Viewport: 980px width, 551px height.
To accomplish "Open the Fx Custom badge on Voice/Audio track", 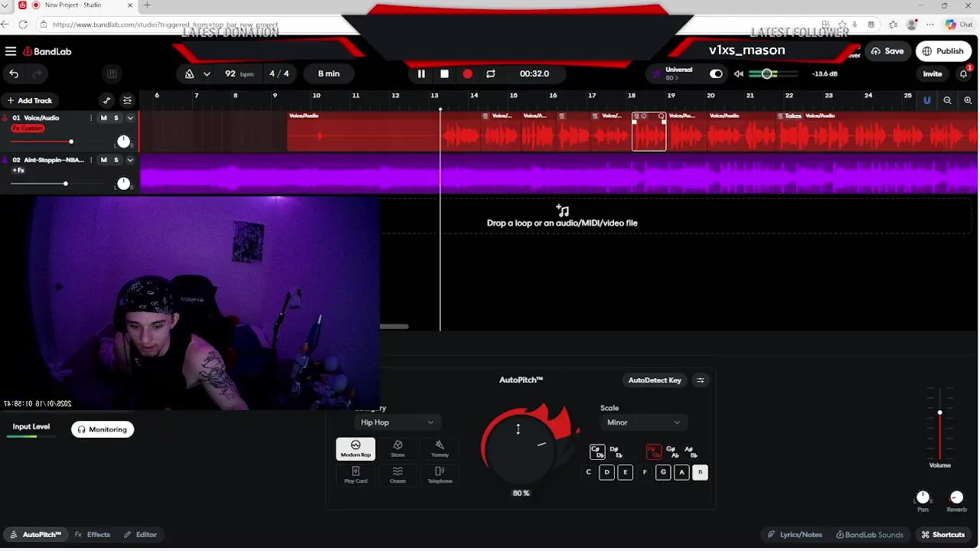I will [28, 129].
